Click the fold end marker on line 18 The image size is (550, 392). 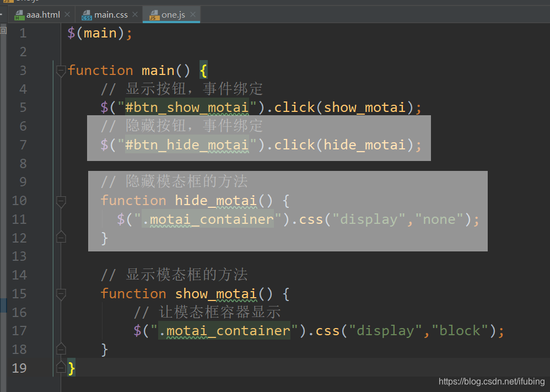(61, 348)
